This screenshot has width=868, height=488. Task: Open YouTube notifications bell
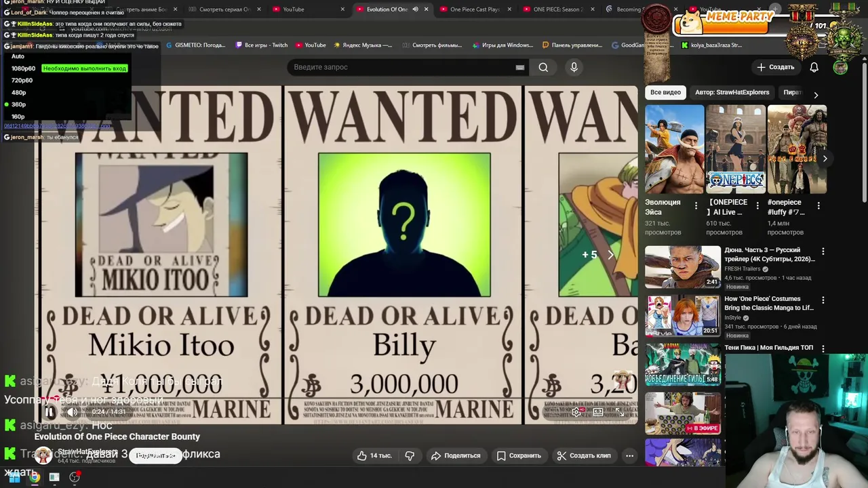[814, 67]
